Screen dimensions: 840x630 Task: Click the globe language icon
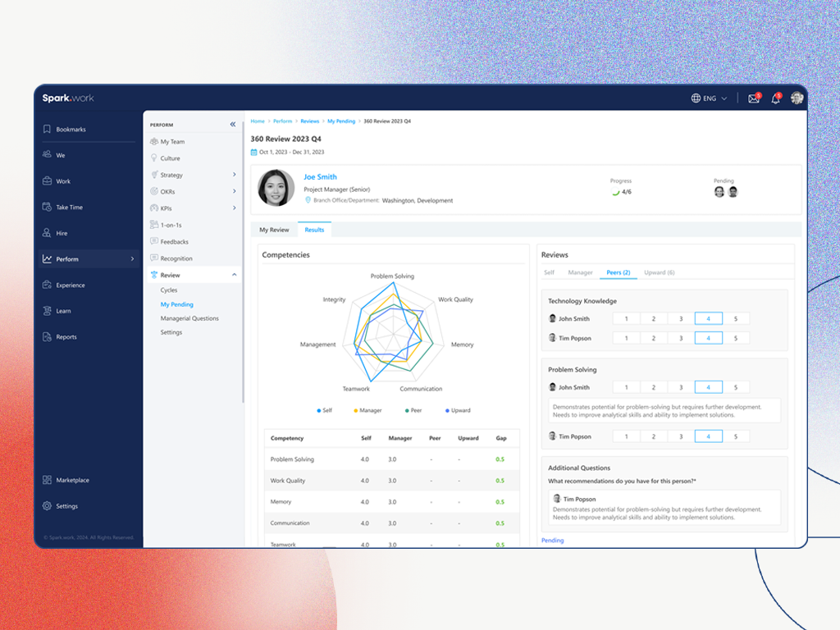[696, 98]
